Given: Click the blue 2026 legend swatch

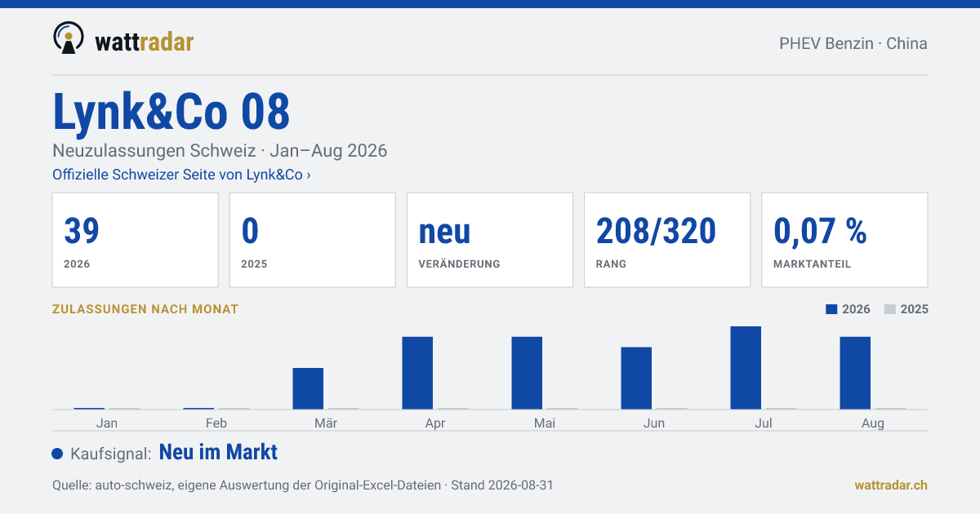Looking at the screenshot, I should (x=831, y=309).
